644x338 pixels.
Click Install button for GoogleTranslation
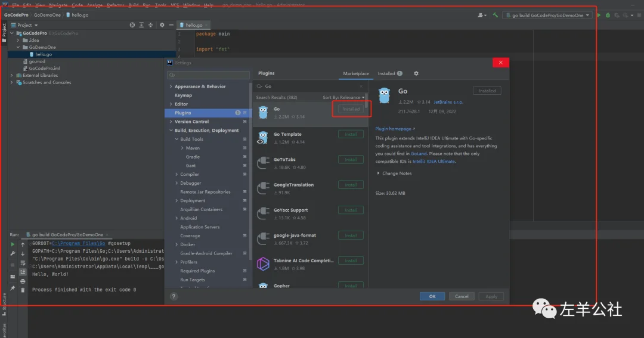point(351,185)
